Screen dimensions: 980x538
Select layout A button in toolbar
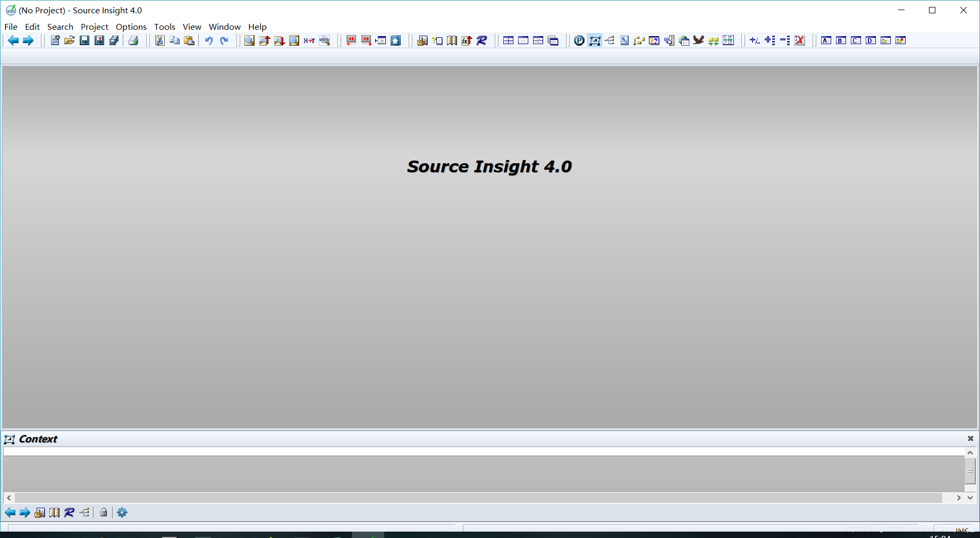click(826, 40)
